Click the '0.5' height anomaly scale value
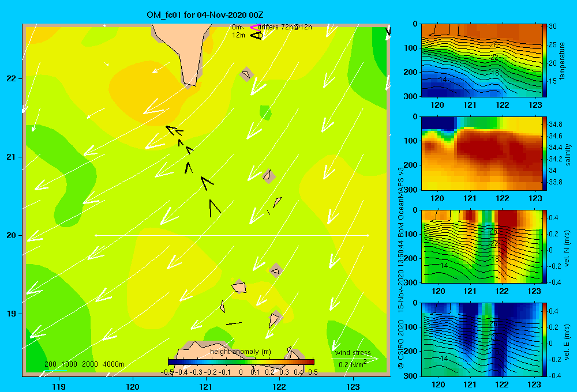Image resolution: width=577 pixels, height=392 pixels. click(313, 372)
